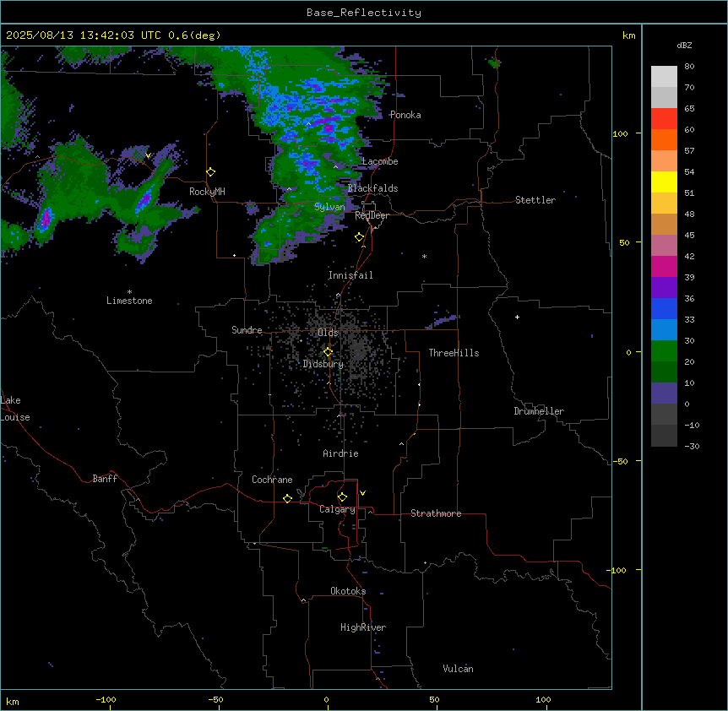Click the 100 tick on the right axis

click(x=620, y=133)
